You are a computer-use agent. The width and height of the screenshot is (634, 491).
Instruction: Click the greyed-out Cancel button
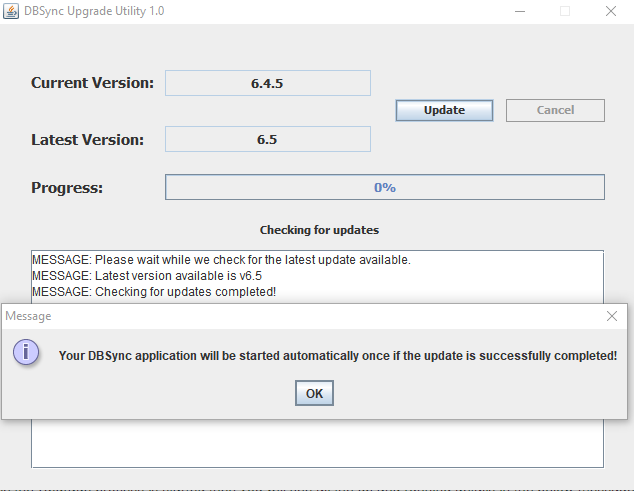click(x=555, y=110)
